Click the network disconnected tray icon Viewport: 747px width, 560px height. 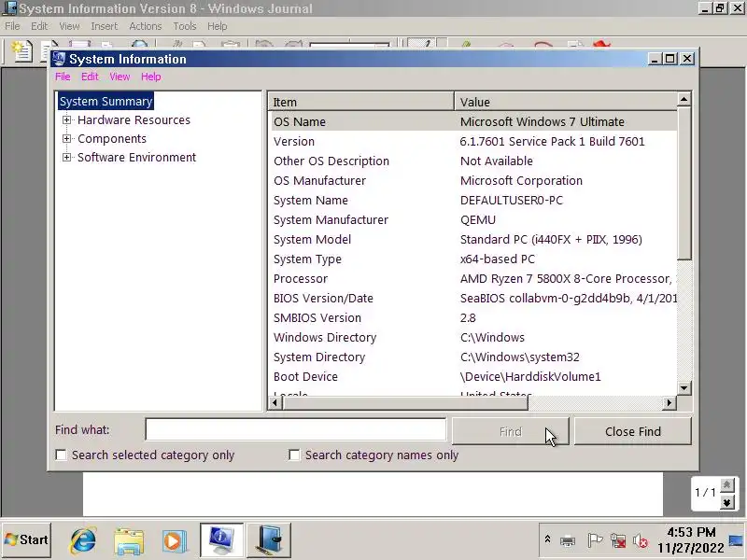[x=618, y=540]
